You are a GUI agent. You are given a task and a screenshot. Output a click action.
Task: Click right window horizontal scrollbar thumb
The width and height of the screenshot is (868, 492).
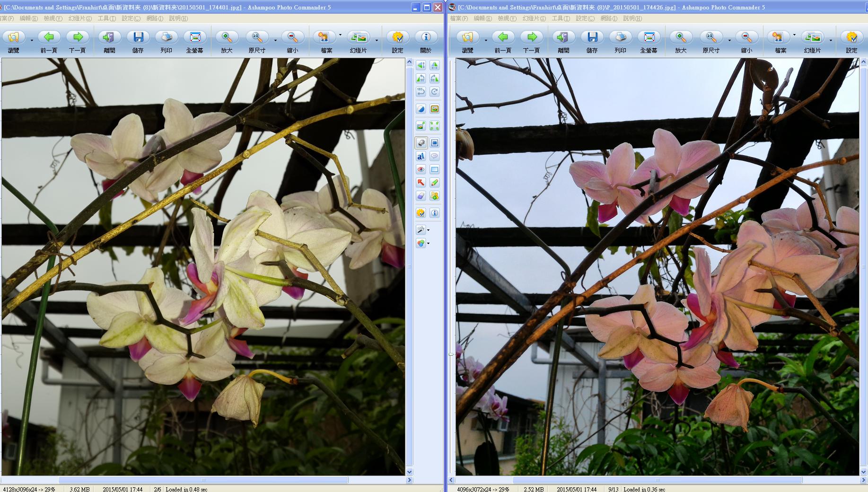658,480
